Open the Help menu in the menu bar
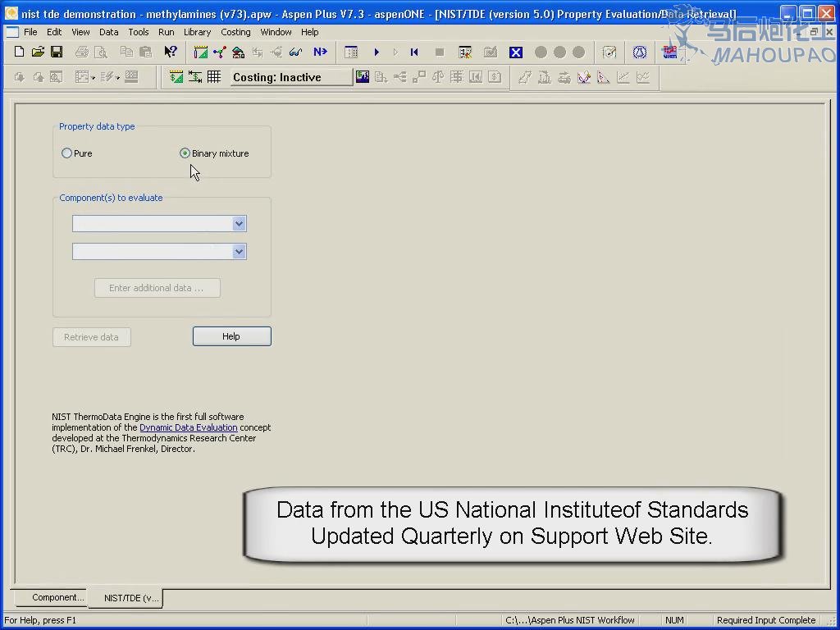 [x=309, y=32]
